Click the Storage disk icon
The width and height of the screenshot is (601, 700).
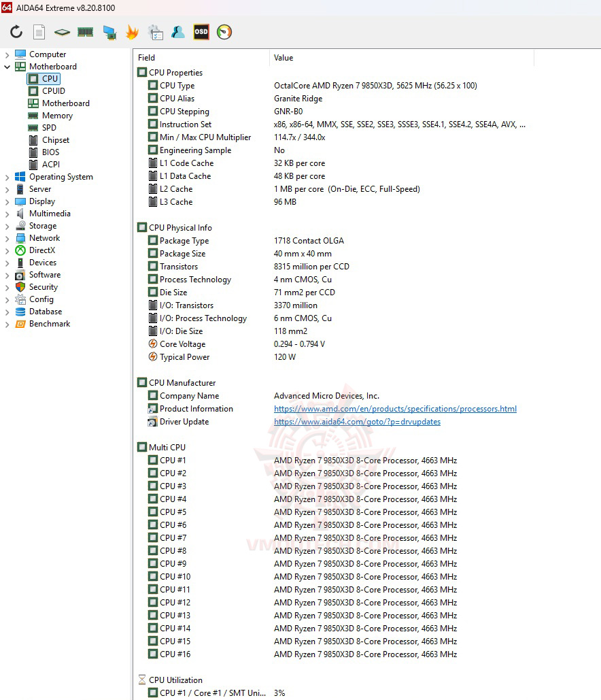[20, 226]
